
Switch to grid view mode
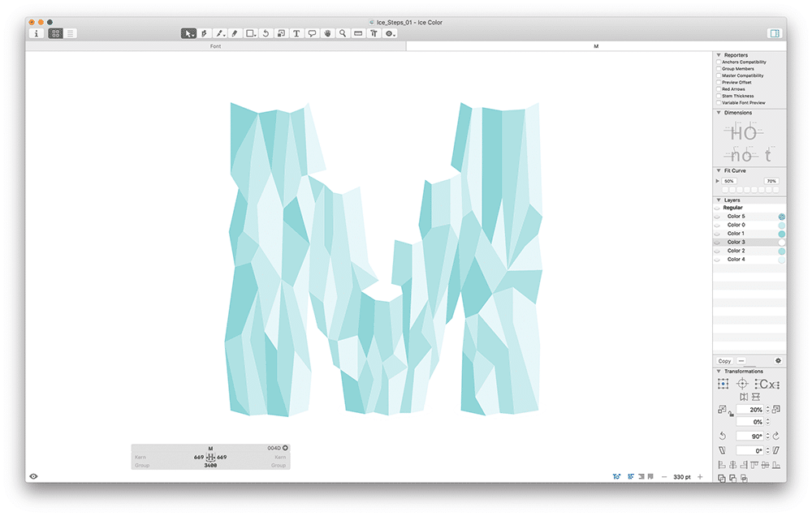[x=55, y=33]
